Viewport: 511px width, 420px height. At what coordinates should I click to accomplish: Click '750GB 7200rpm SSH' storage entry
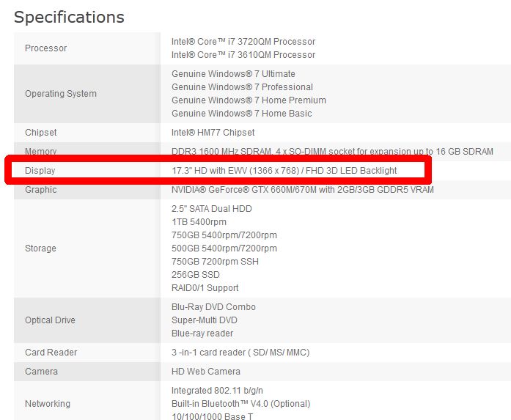click(215, 262)
